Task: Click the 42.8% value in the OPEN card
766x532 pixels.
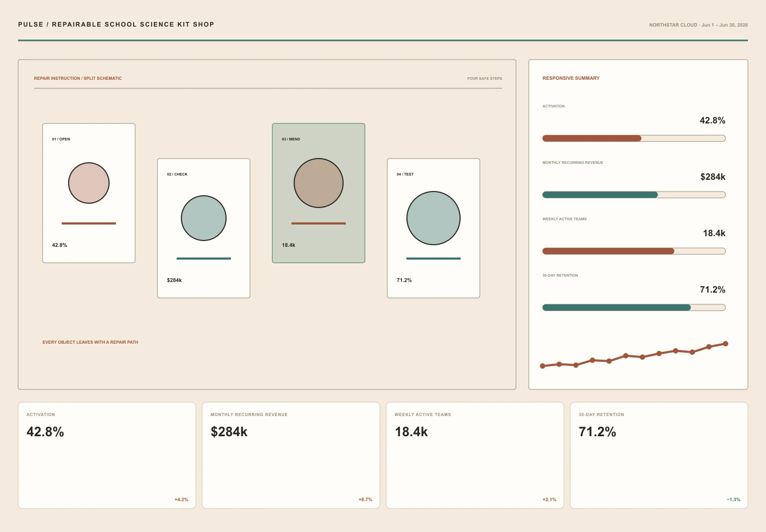Action: [60, 245]
